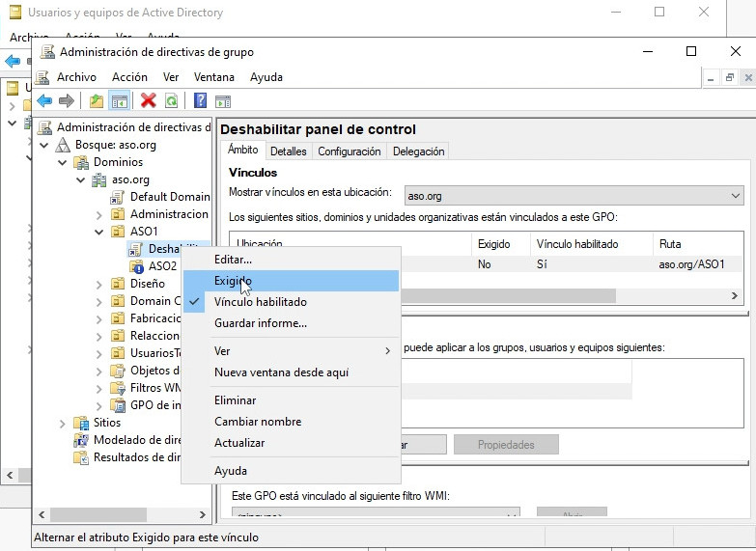
Task: Click the Up one level folder icon
Action: (x=97, y=100)
